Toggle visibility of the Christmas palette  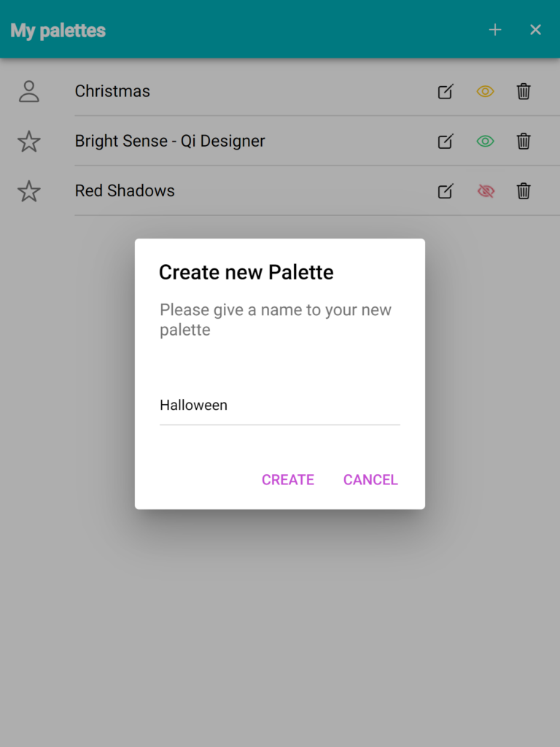(x=485, y=91)
